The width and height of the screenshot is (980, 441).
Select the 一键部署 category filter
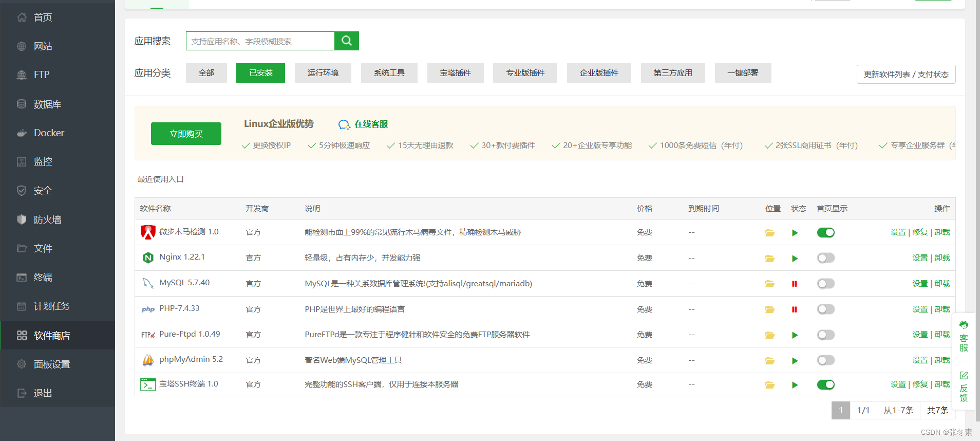pyautogui.click(x=743, y=73)
